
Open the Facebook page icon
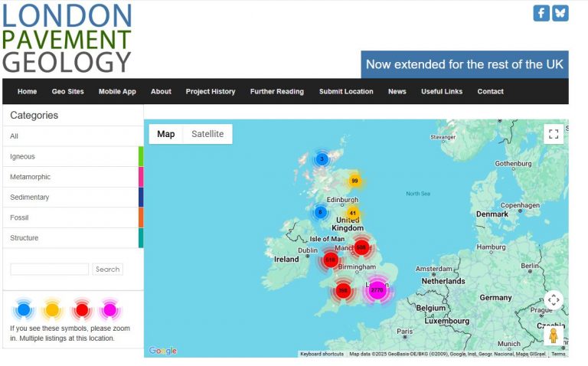click(541, 13)
